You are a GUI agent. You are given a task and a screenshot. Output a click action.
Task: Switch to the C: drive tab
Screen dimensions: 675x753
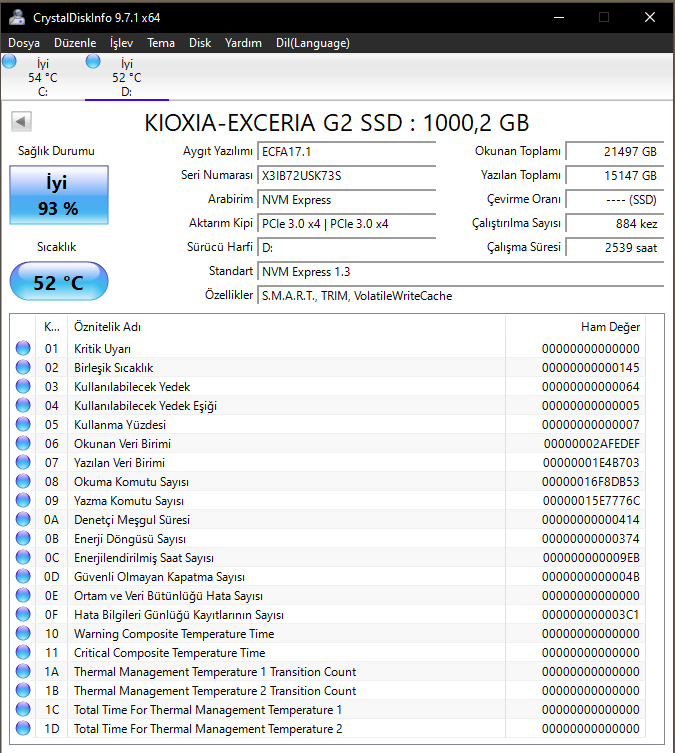[x=43, y=77]
